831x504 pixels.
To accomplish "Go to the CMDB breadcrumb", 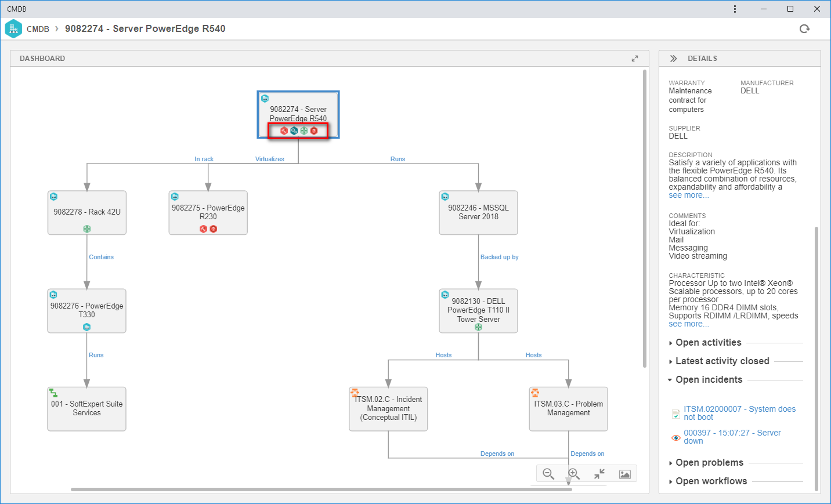I will [38, 29].
